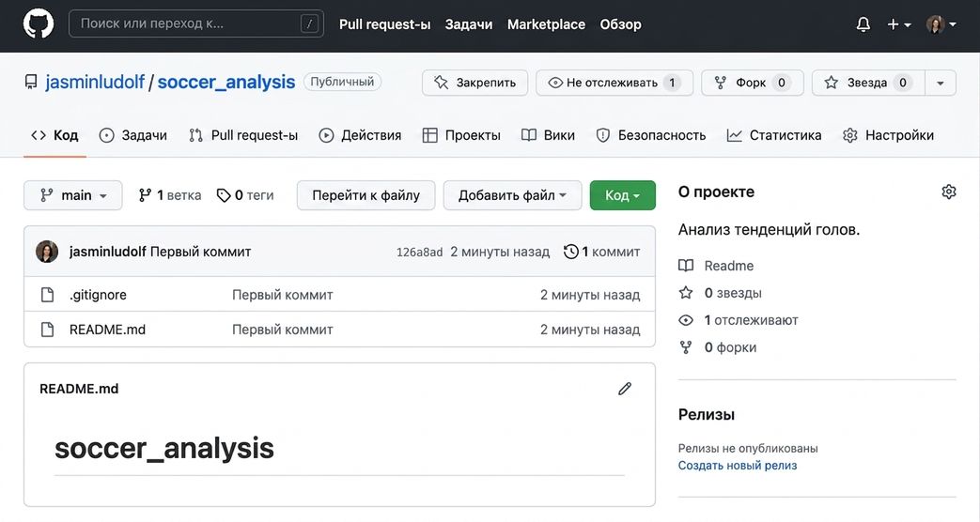Screen dimensions: 980x522
Task: Switch to the Код tab
Action: (x=54, y=135)
